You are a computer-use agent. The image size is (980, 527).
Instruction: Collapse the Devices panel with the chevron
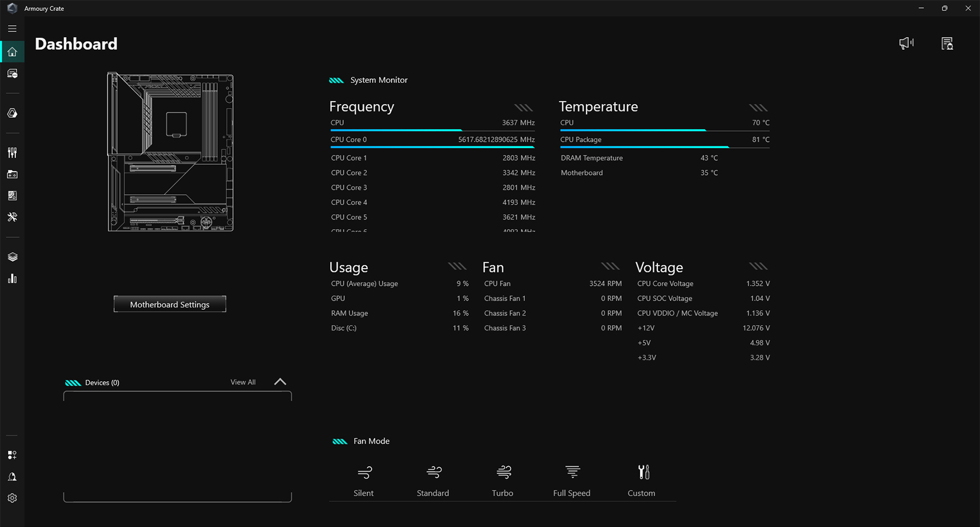pyautogui.click(x=280, y=382)
